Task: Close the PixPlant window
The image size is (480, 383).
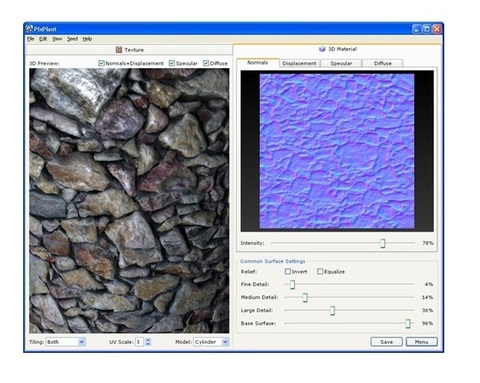Action: pos(437,29)
